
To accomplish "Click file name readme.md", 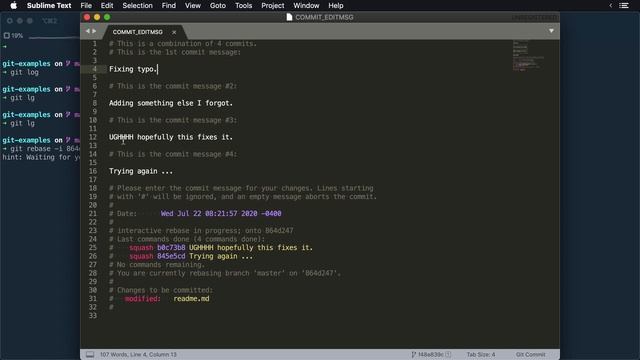I will coord(191,298).
